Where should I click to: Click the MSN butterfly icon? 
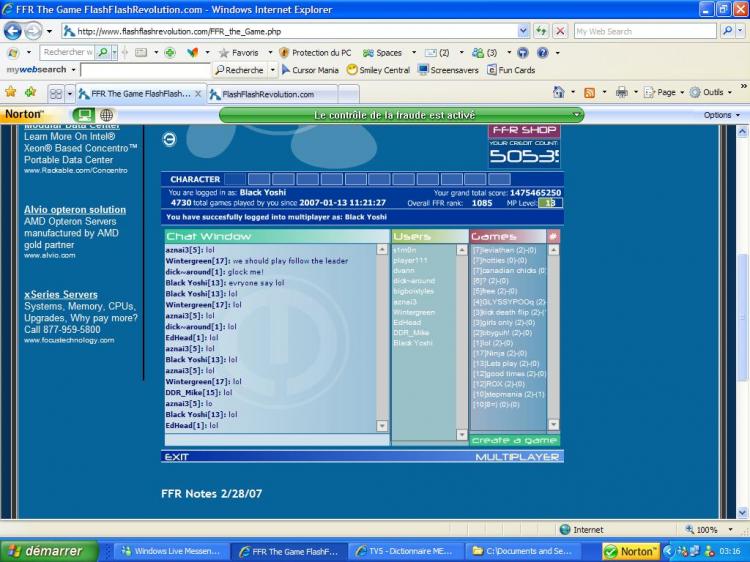click(193, 53)
